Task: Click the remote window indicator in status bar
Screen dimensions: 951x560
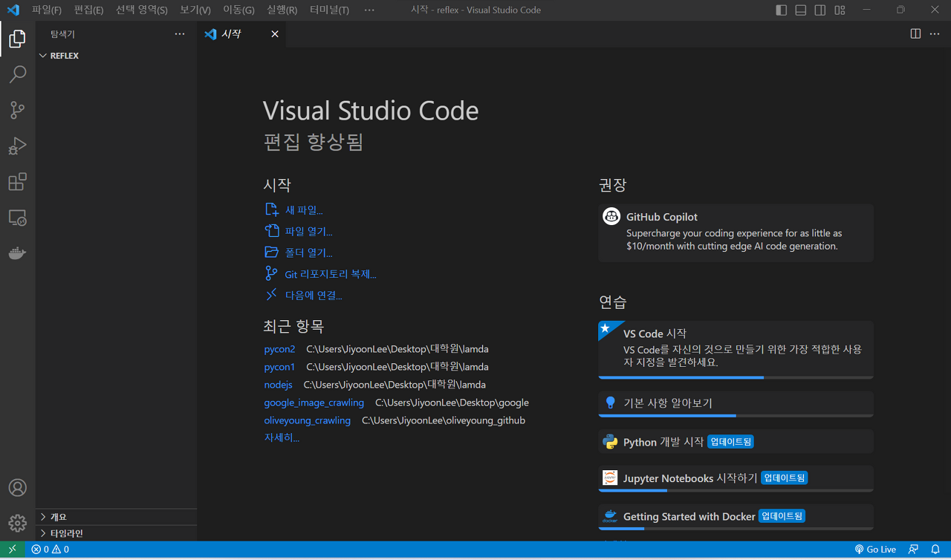Action: coord(13,550)
